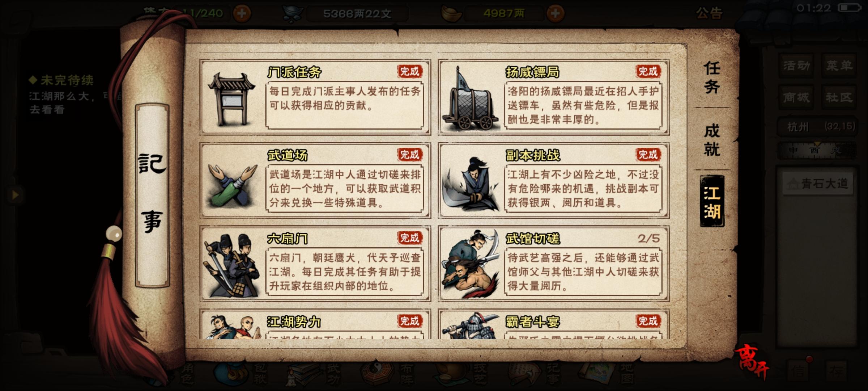The width and height of the screenshot is (868, 391).
Task: Expand the left side panel arrow
Action: (x=15, y=195)
